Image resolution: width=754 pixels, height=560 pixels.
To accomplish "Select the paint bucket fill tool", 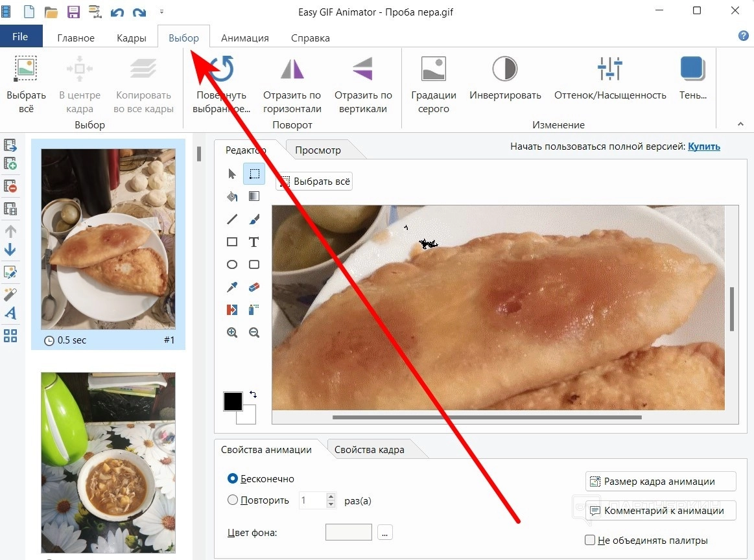I will tap(232, 196).
